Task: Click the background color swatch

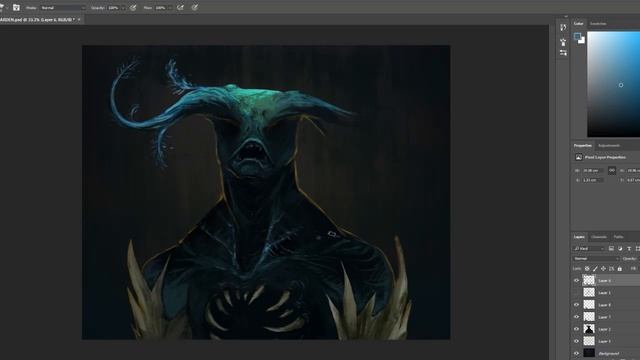Action: coord(582,41)
